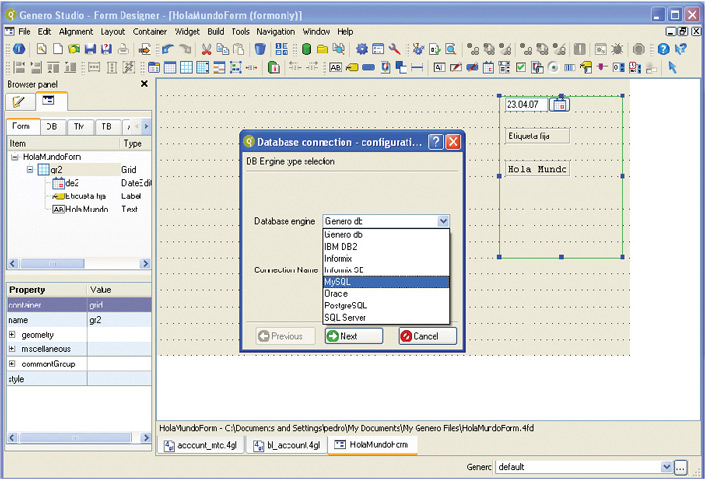Click the radio group widget icon
The height and width of the screenshot is (479, 705).
point(552,68)
